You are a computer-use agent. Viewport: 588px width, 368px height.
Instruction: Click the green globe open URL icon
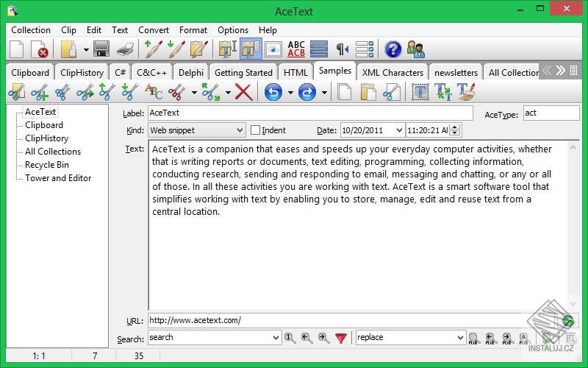pyautogui.click(x=568, y=321)
